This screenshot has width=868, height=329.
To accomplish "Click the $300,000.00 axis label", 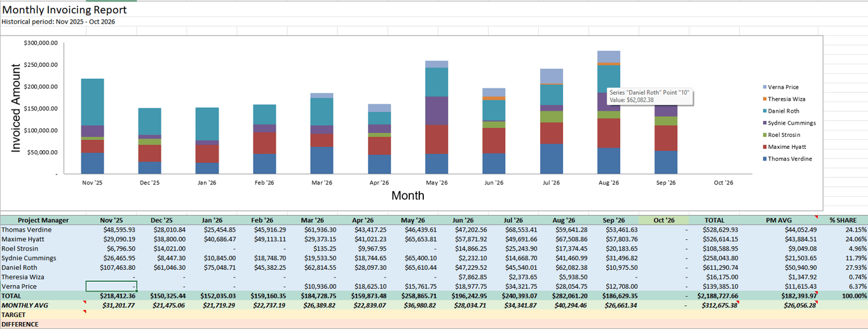I will [41, 43].
